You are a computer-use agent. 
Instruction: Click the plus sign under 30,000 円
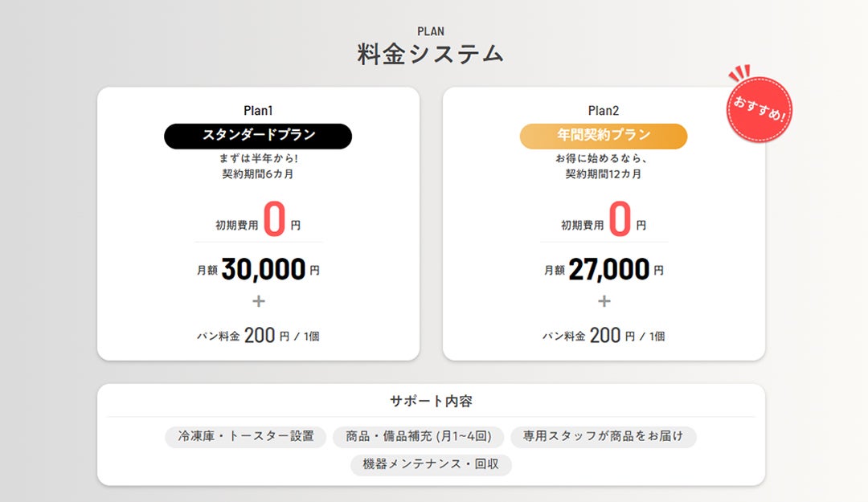click(x=258, y=302)
